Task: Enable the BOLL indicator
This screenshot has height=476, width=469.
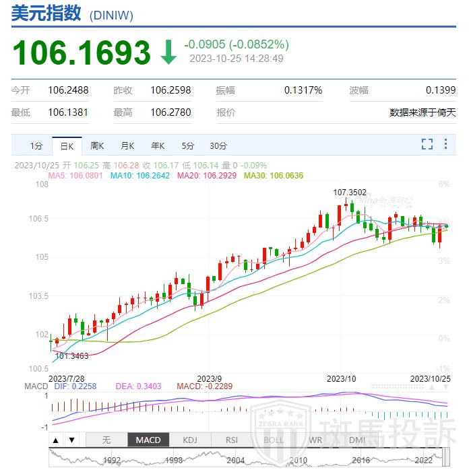Action: coord(274,440)
